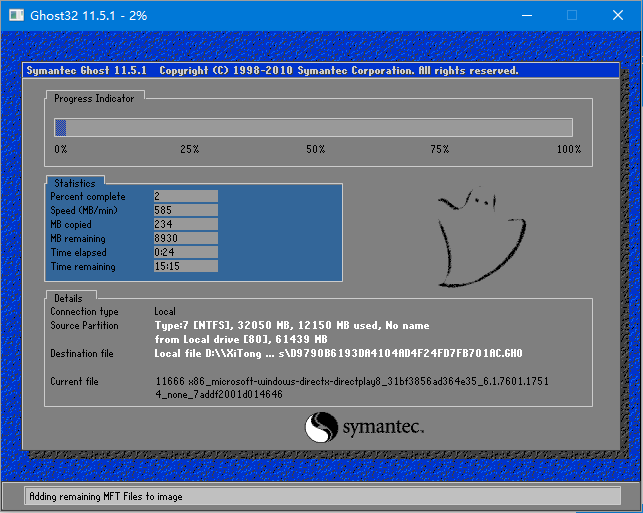Click the status bar MFT files message
Viewport: 643px width, 513px height.
point(106,496)
